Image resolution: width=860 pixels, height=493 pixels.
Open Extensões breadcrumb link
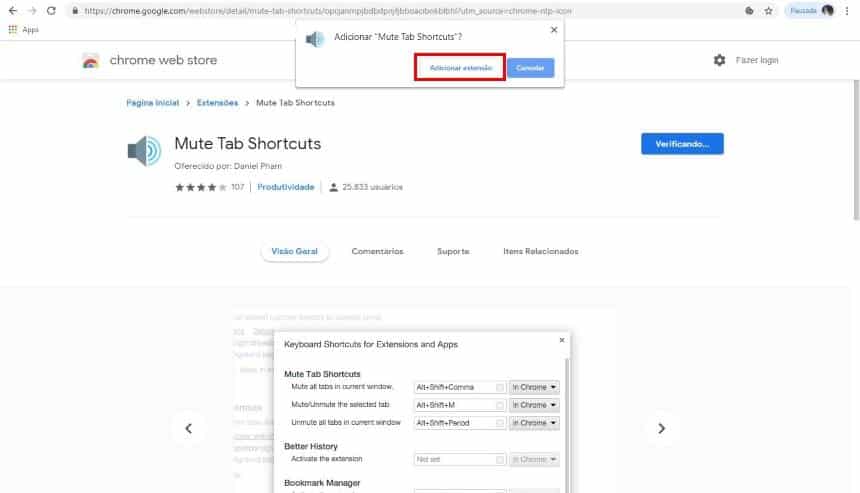click(217, 103)
